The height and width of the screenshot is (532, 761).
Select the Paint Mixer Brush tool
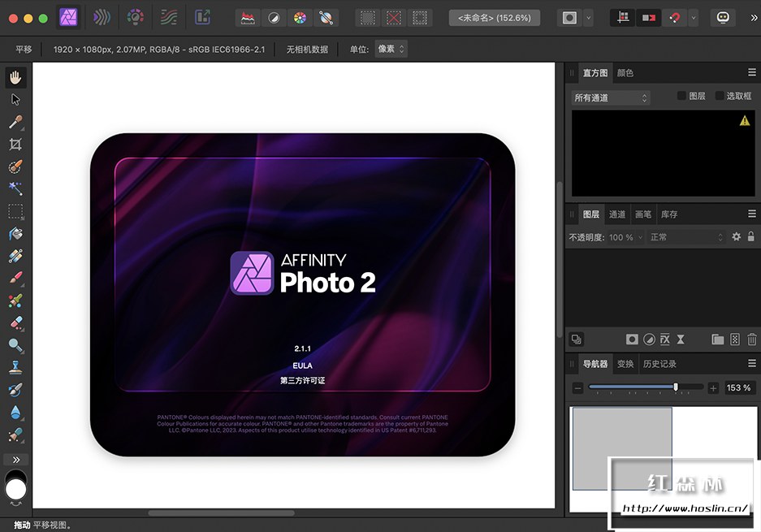15,301
